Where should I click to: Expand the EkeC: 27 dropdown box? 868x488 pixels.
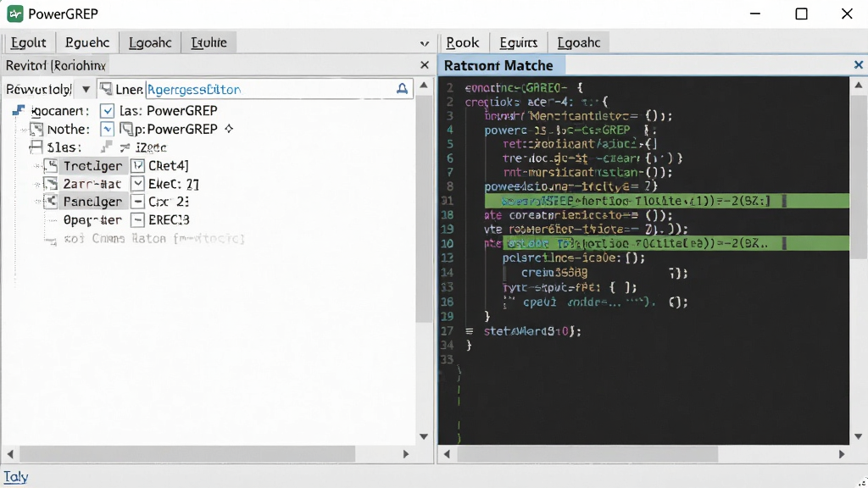click(x=137, y=184)
